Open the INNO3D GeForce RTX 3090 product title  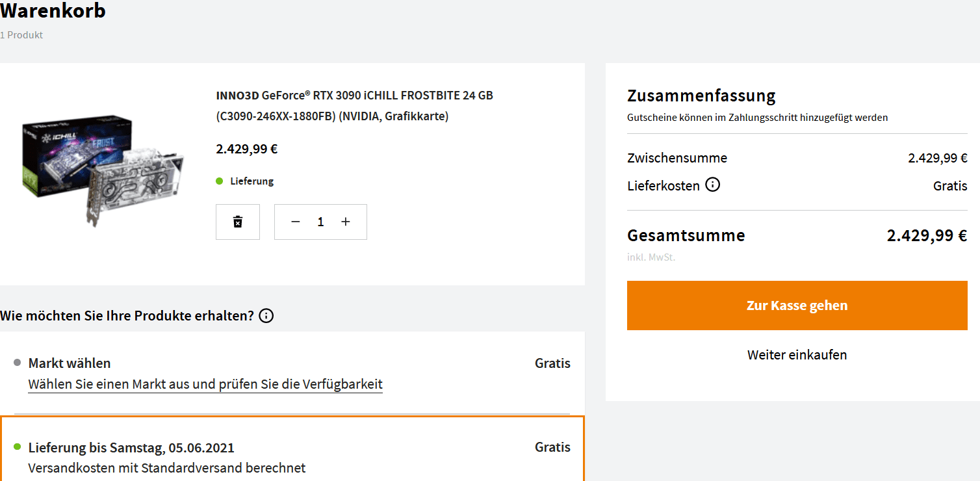pos(354,105)
